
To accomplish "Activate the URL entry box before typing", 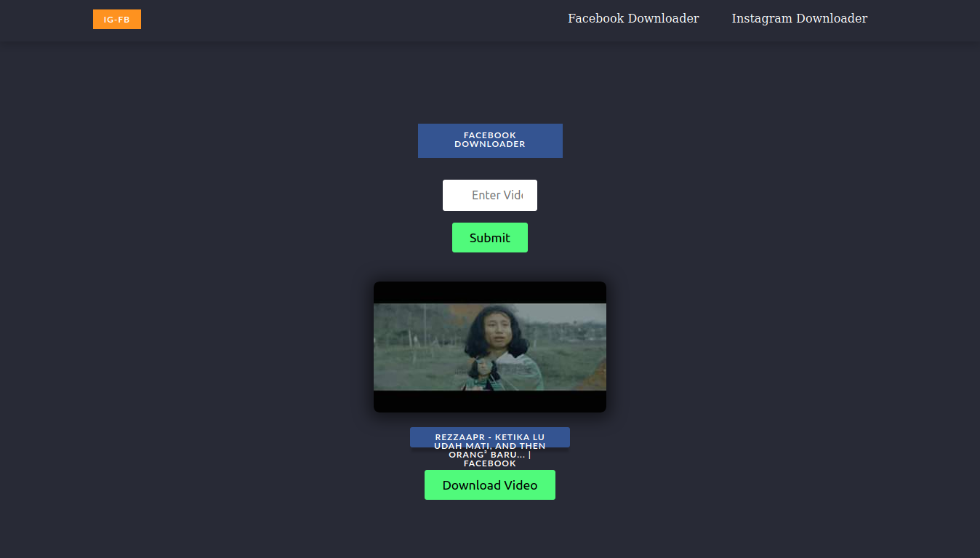I will point(490,195).
